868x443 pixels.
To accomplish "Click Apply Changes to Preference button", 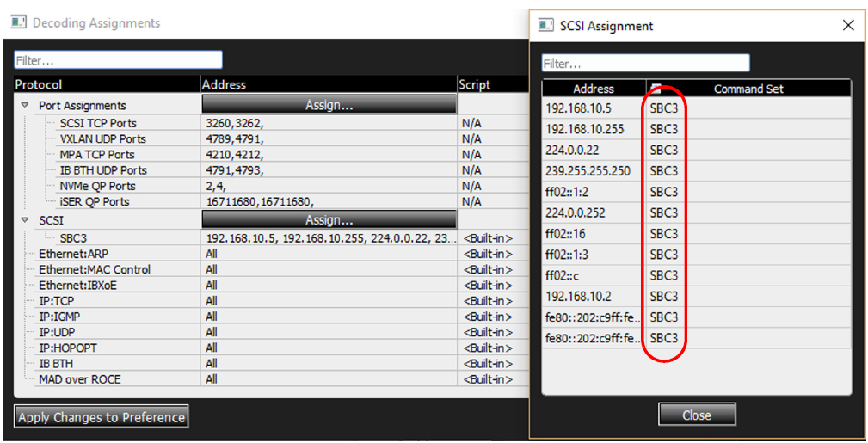I will [x=102, y=417].
